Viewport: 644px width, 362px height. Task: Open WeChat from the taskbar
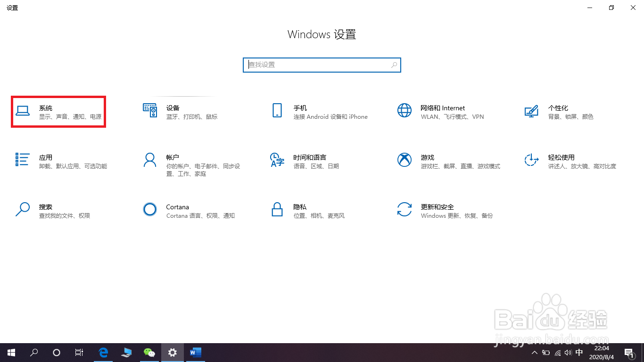coord(149,352)
